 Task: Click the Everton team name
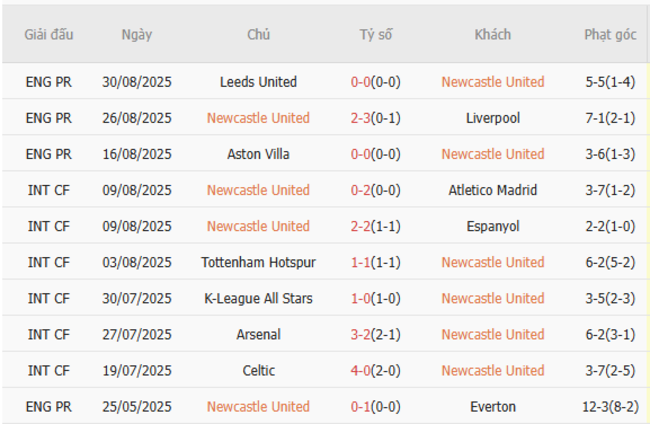[x=493, y=406]
